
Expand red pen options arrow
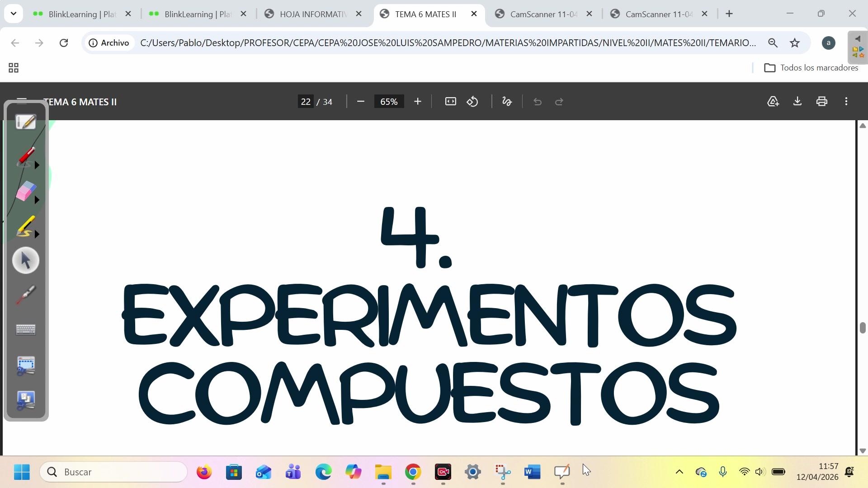click(37, 165)
